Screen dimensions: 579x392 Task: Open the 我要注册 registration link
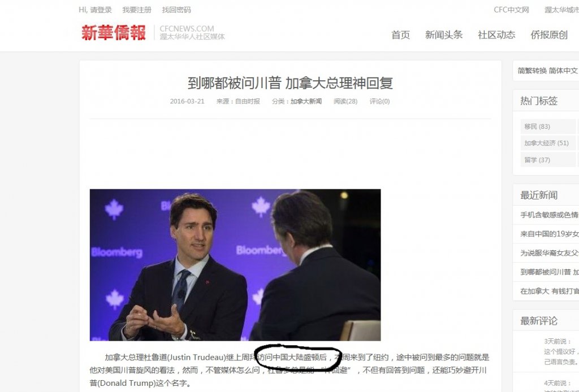(137, 10)
